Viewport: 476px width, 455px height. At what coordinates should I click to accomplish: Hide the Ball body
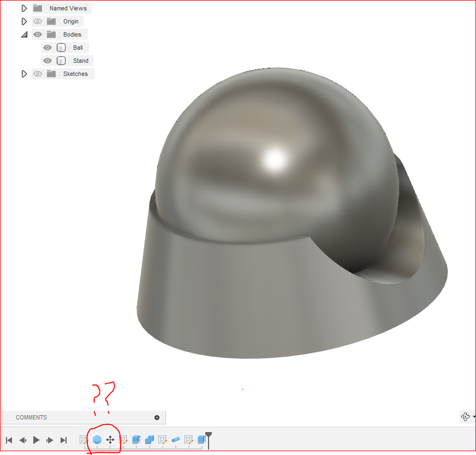pos(47,48)
